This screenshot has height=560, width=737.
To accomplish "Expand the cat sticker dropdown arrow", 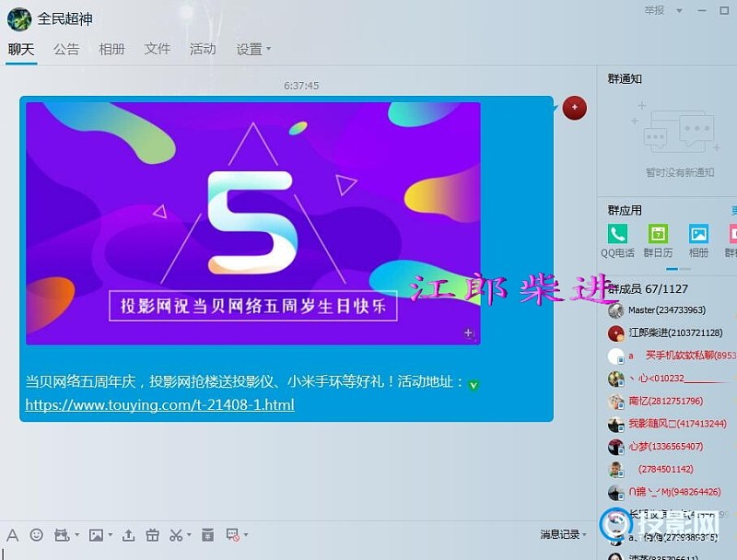I will (76, 534).
